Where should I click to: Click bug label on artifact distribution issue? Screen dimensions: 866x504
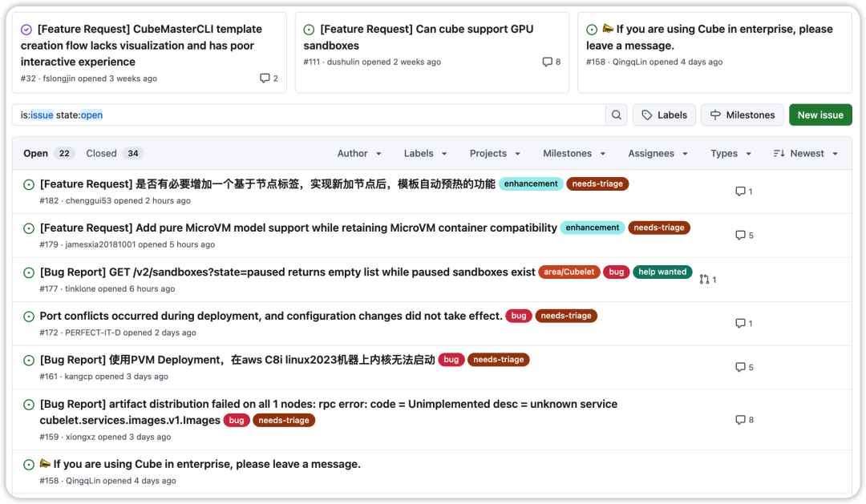pos(237,420)
